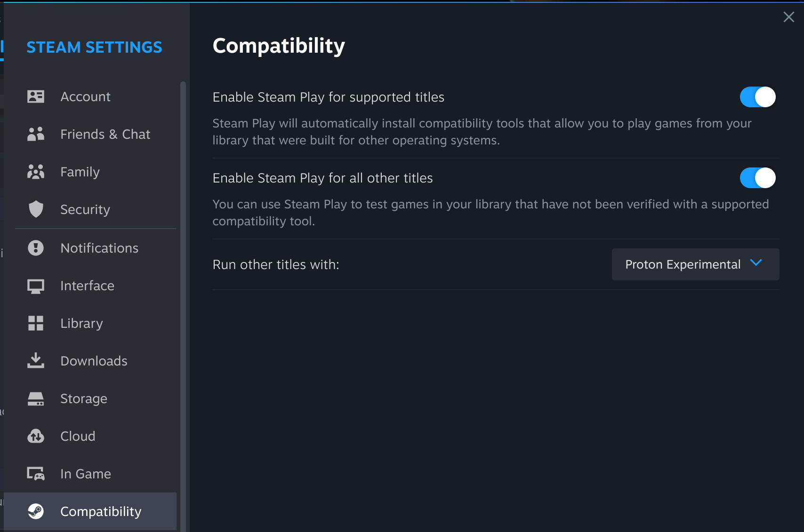Image resolution: width=804 pixels, height=532 pixels.
Task: Click the Library grid icon
Action: pos(36,323)
